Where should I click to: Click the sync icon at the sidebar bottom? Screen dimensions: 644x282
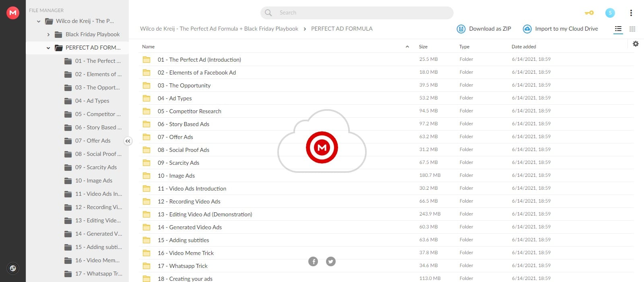(x=13, y=268)
